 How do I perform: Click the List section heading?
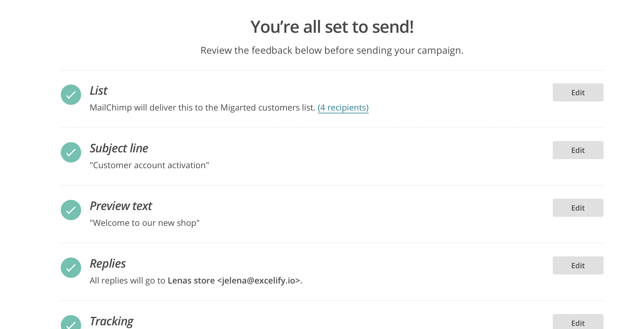point(99,91)
